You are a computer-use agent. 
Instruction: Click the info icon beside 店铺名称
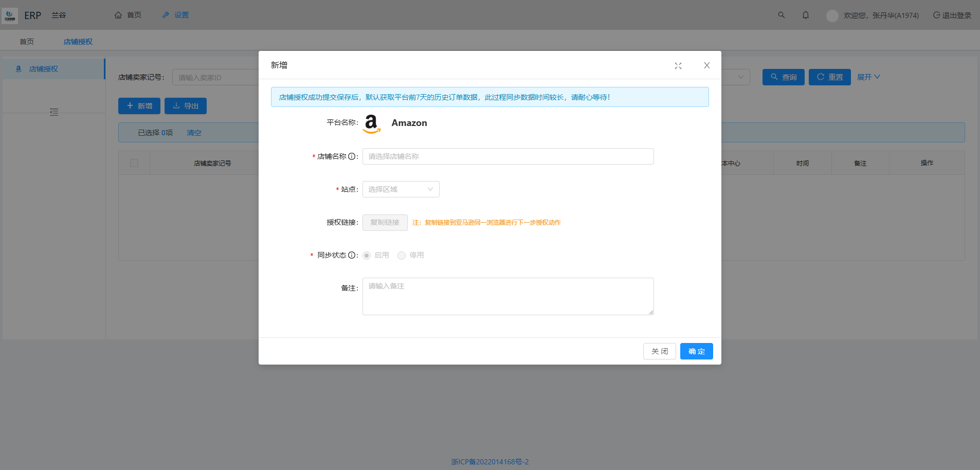352,156
